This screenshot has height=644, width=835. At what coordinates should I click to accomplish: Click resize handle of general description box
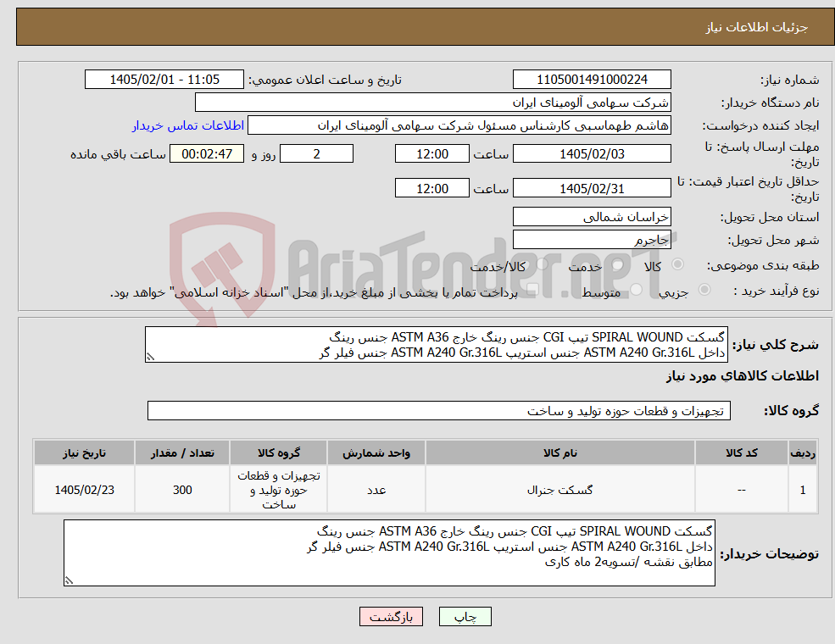[150, 357]
